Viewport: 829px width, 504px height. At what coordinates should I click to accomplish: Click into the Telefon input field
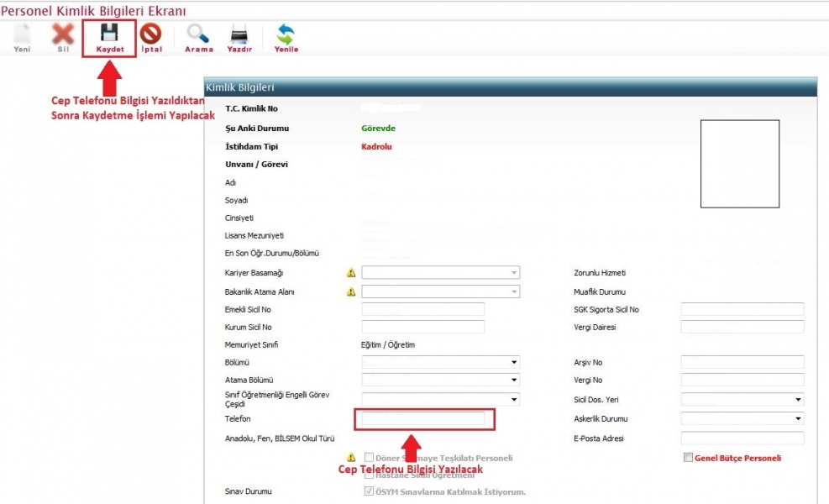click(x=422, y=418)
